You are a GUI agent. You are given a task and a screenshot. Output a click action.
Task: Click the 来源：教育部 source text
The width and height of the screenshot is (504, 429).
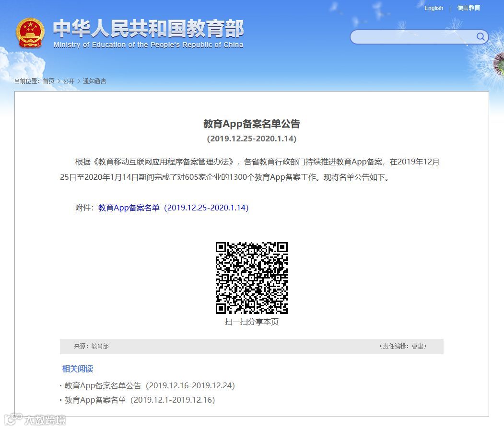coord(91,346)
